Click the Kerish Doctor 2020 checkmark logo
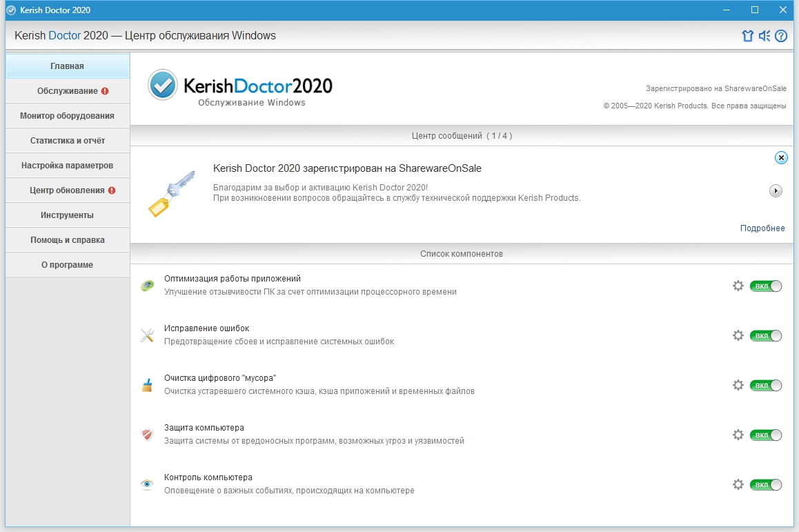This screenshot has height=532, width=799. tap(163, 85)
